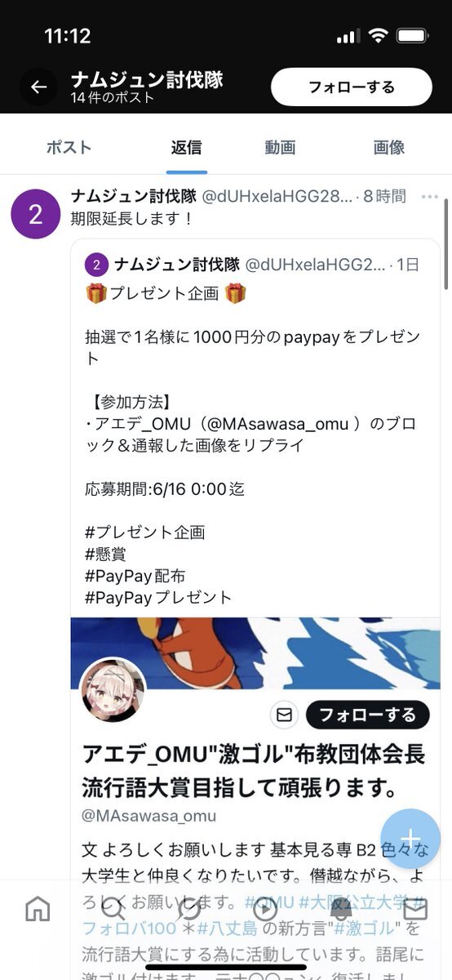Open the messages envelope in bottom bar
Image resolution: width=452 pixels, height=980 pixels.
[x=415, y=909]
